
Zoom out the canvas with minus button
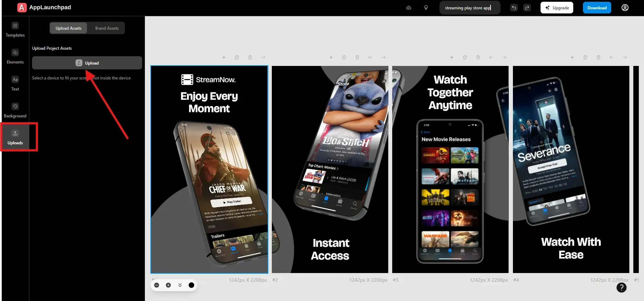tap(157, 285)
